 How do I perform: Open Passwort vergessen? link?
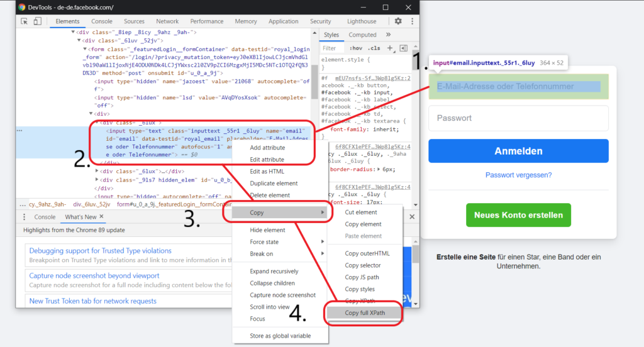[x=518, y=175]
